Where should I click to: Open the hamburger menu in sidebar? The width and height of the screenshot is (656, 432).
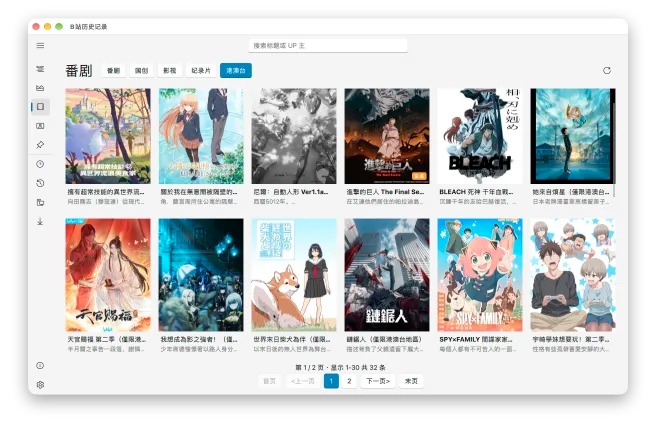pos(40,46)
